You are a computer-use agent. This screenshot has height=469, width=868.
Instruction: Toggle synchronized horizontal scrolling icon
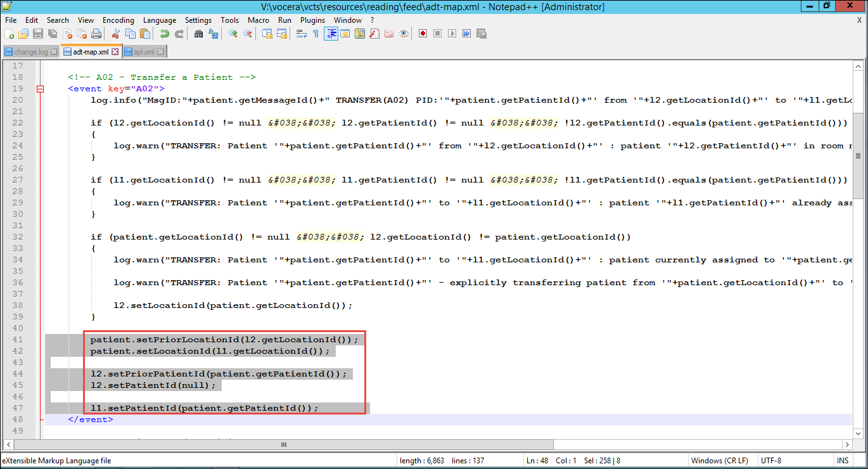coord(282,34)
